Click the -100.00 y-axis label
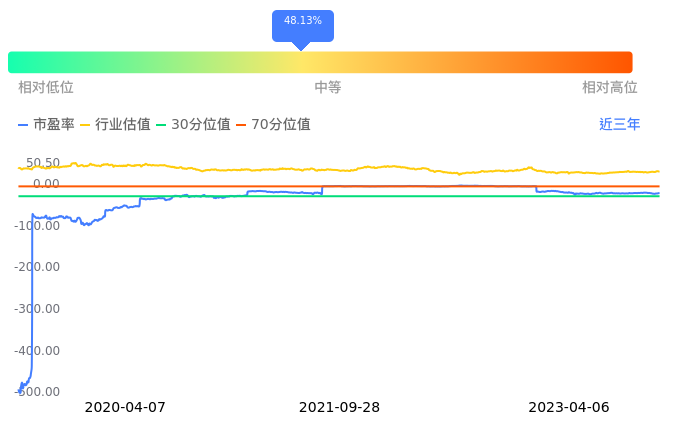Viewport: 686px width, 442px height. click(39, 226)
